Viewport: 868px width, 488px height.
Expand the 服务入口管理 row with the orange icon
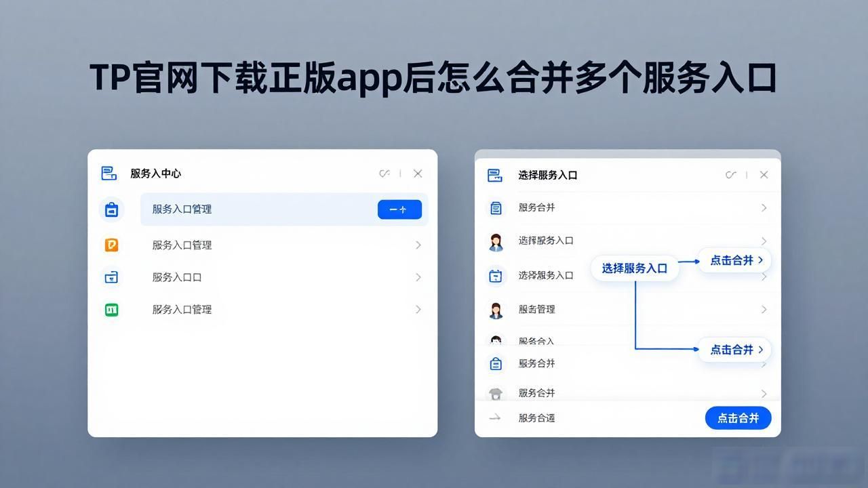[x=418, y=245]
